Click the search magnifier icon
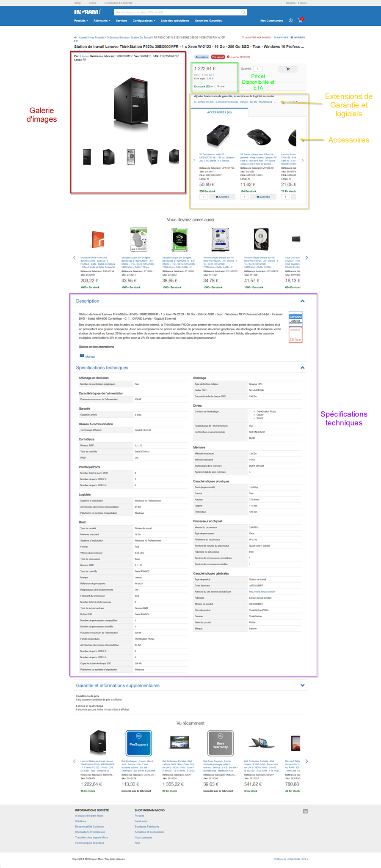381x868 pixels. tap(243, 12)
